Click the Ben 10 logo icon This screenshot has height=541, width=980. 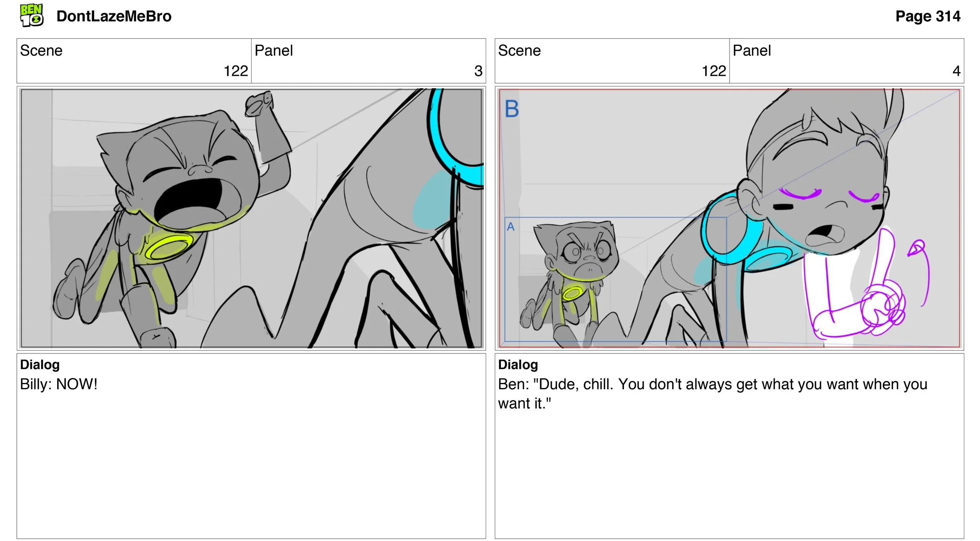tap(31, 16)
